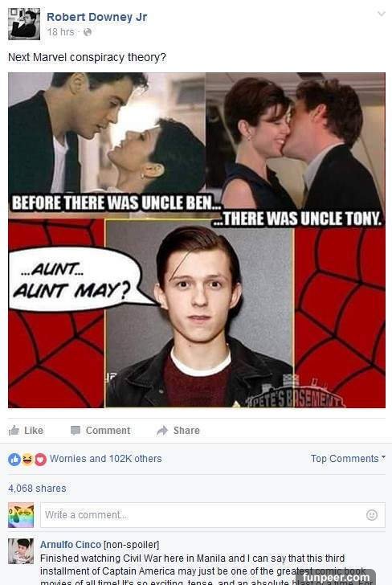392x585 pixels.
Task: Open the Uncle Tony meme image
Action: pyautogui.click(x=197, y=240)
